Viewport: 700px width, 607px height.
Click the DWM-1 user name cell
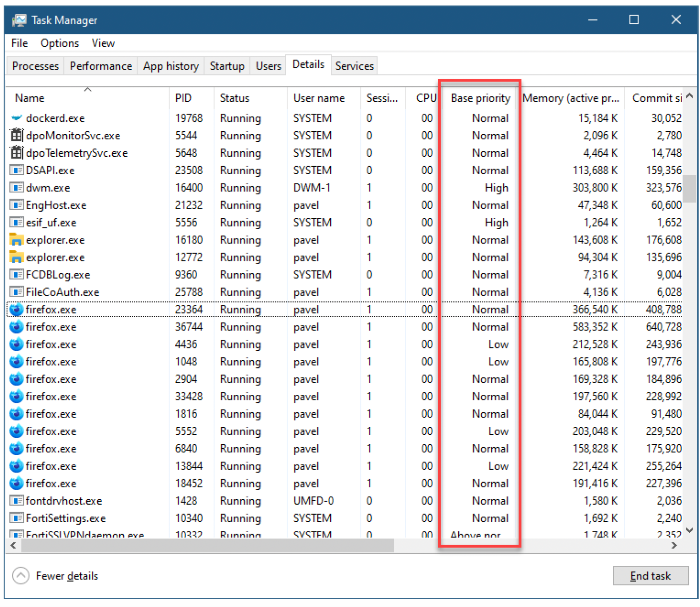tap(312, 188)
